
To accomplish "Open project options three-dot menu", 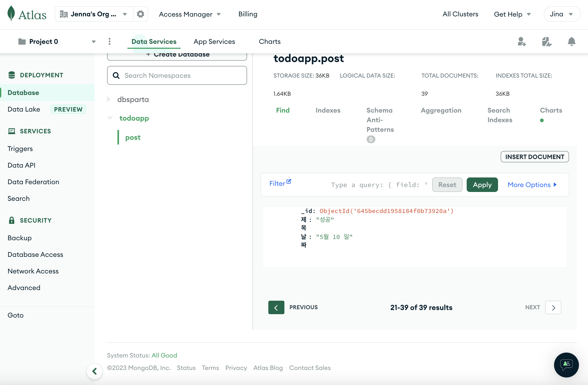I will click(109, 42).
